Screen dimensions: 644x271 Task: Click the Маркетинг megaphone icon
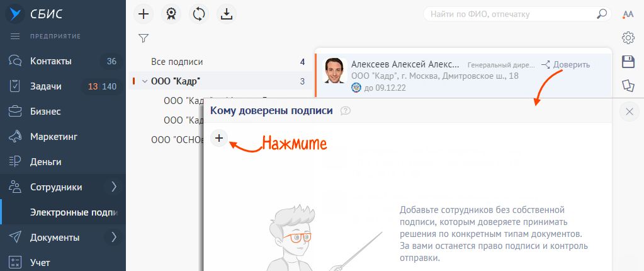tap(15, 137)
